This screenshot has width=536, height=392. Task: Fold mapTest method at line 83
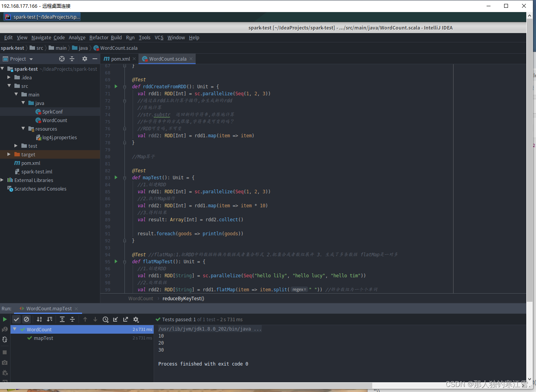124,178
